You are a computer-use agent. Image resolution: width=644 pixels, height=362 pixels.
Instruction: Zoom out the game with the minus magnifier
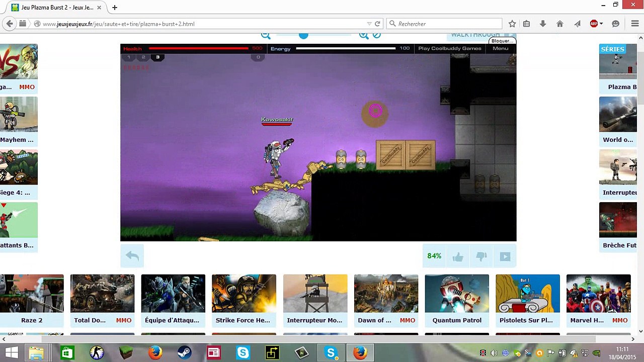coord(266,35)
